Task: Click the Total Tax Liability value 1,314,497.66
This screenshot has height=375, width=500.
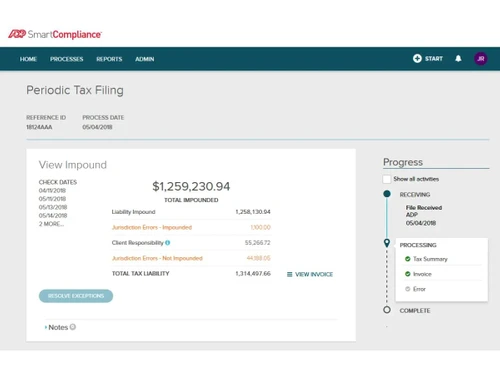Action: coord(253,274)
